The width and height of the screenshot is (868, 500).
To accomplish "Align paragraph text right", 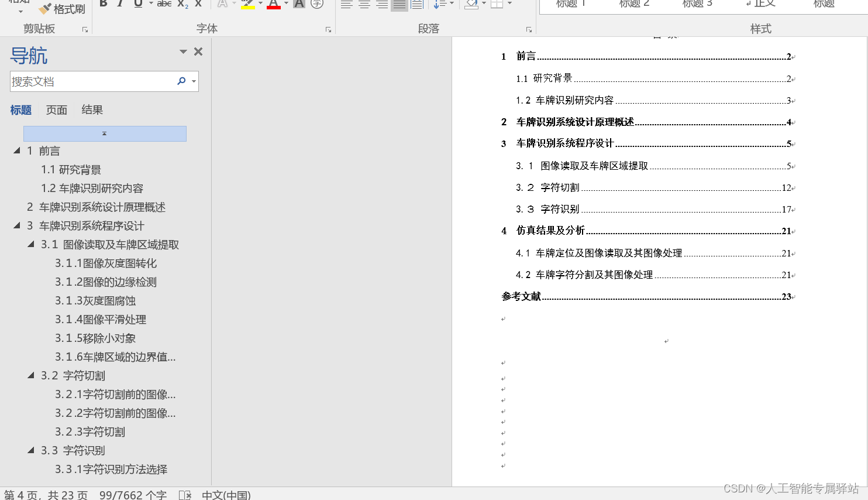I will tap(381, 4).
